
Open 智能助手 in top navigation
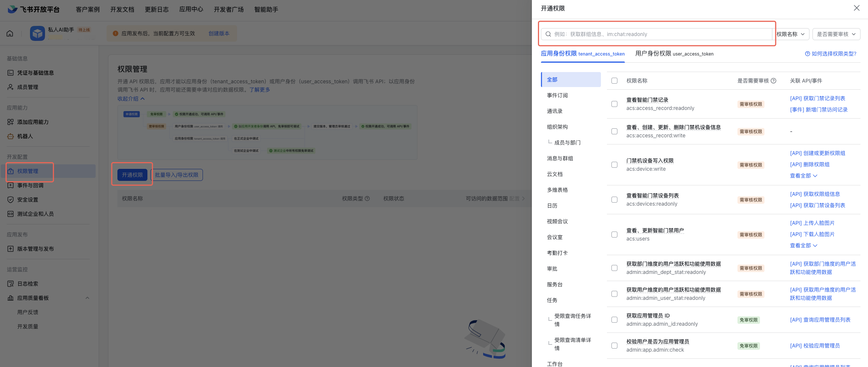[266, 9]
